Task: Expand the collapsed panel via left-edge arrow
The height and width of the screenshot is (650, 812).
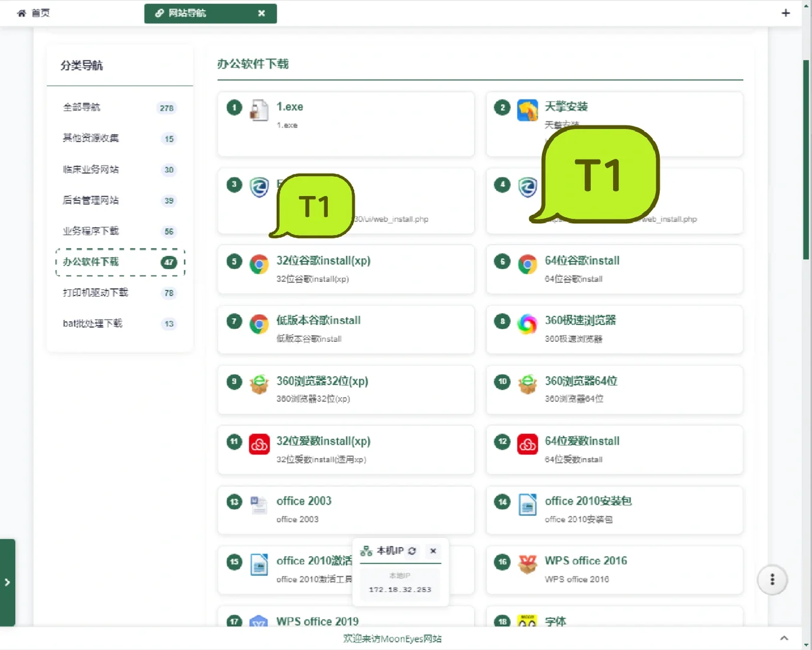Action: tap(8, 581)
